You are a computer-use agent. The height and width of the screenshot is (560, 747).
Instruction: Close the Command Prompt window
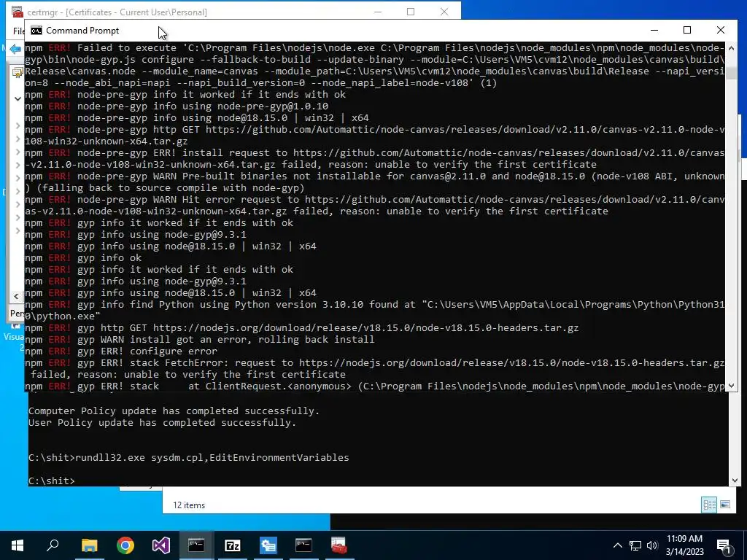pyautogui.click(x=720, y=30)
